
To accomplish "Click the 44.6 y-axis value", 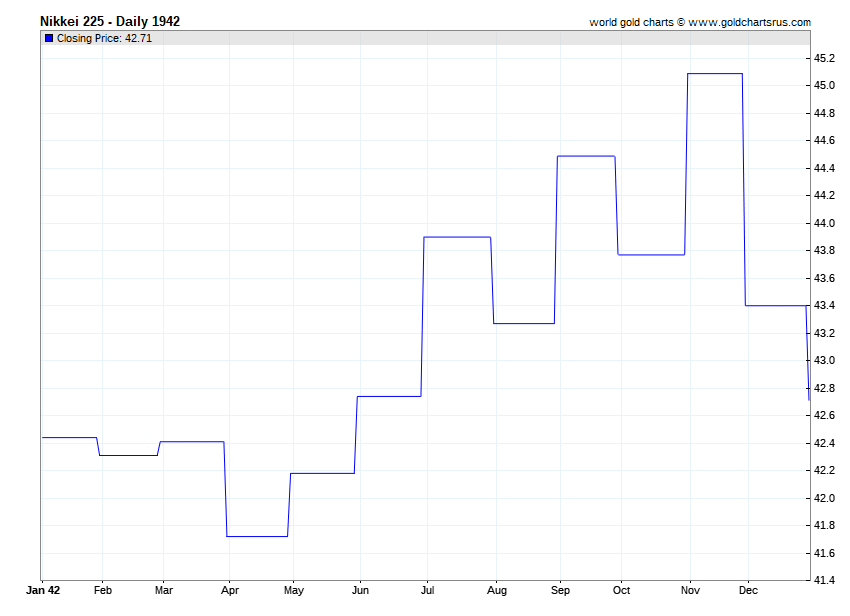I will click(x=824, y=140).
